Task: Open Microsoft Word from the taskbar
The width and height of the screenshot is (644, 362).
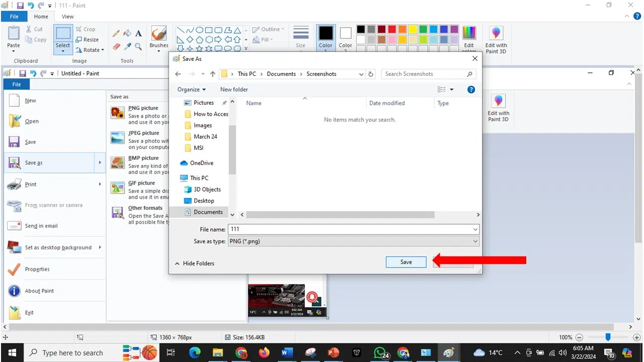Action: [287, 353]
